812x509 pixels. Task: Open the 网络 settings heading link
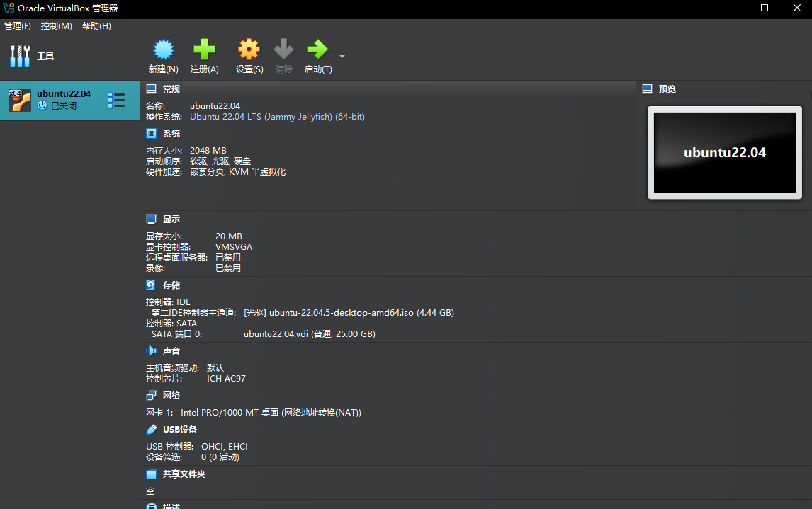pos(171,395)
